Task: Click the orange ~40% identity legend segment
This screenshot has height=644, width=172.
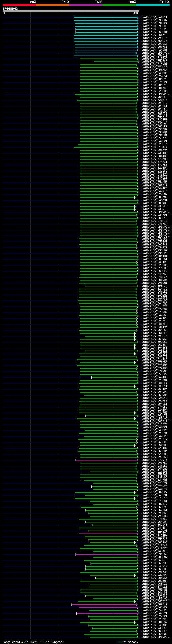Action: click(x=52, y=5)
